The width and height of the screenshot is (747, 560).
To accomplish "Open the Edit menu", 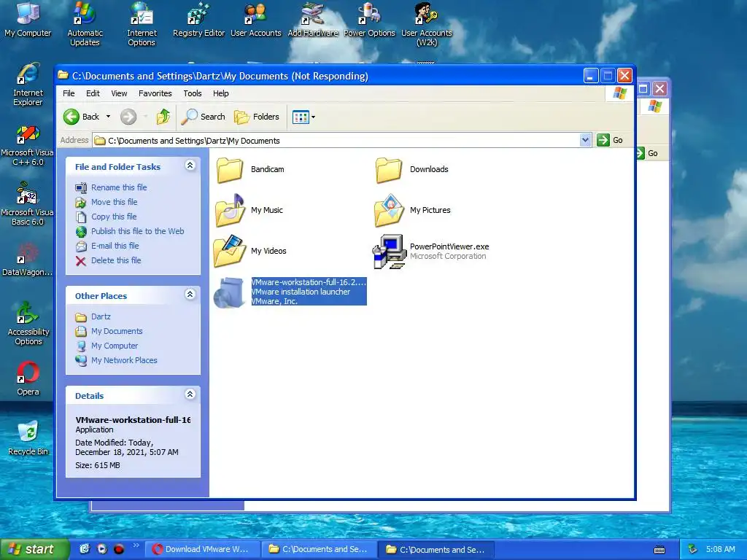I will click(x=93, y=93).
